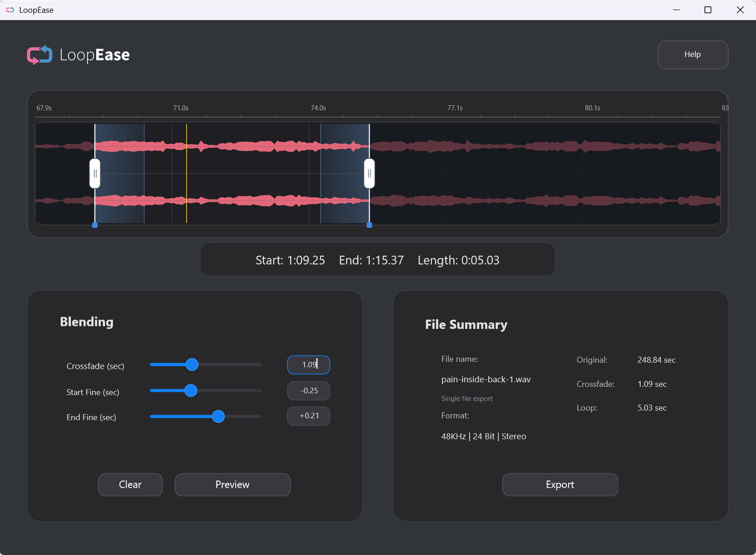Export the loop file
The image size is (756, 555).
[x=560, y=484]
